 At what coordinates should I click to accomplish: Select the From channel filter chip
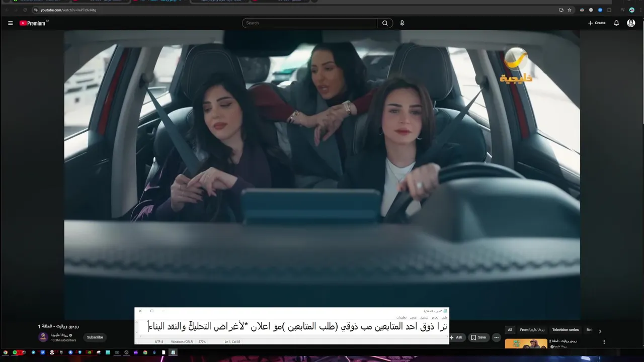(x=532, y=330)
